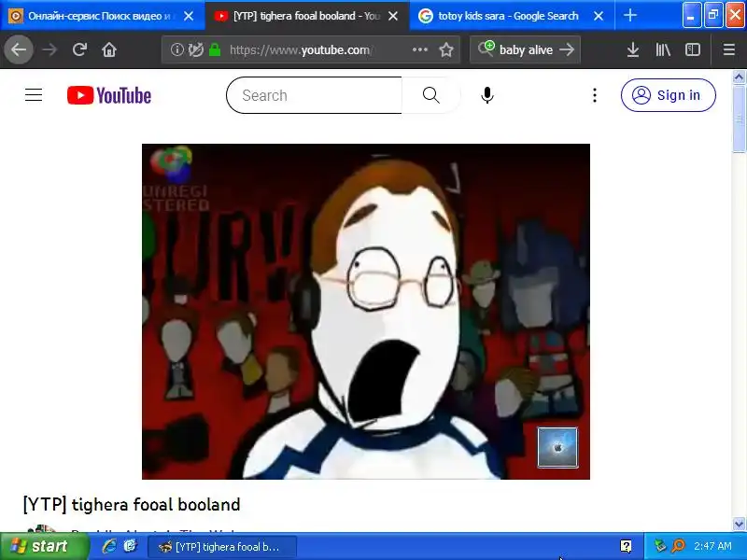Close the Онлайн-сервис tab
747x560 pixels.
coord(189,16)
